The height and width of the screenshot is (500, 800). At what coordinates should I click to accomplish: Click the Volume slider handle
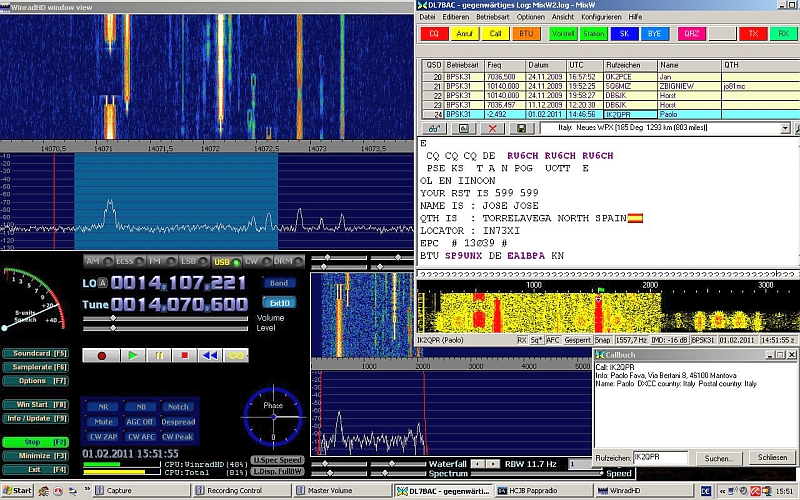point(113,318)
